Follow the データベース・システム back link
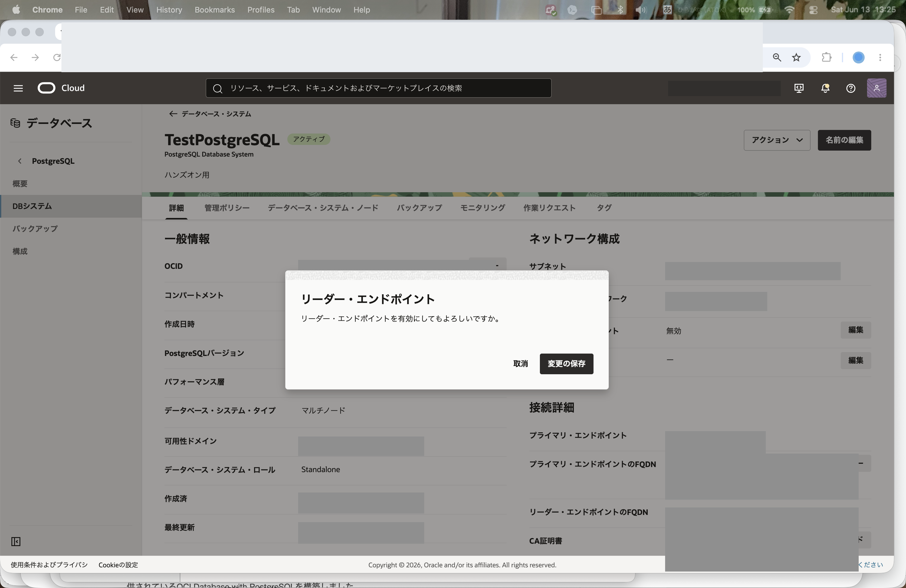 pos(210,114)
